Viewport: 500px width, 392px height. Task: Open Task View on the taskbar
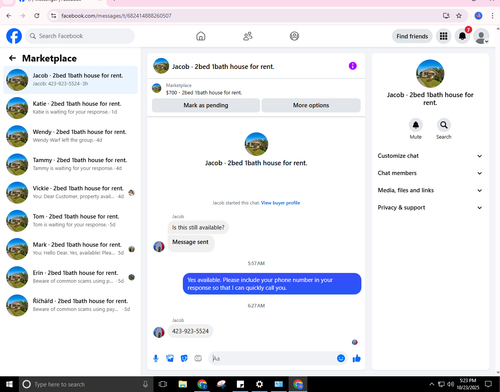click(x=163, y=384)
